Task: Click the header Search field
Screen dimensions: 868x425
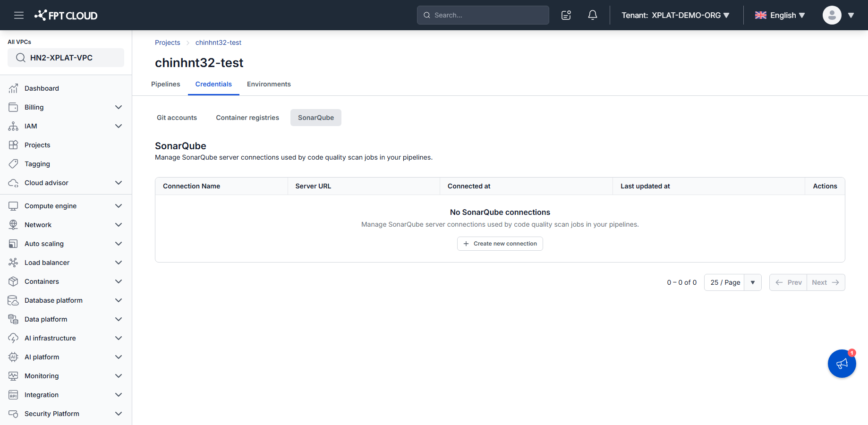Action: (x=483, y=15)
